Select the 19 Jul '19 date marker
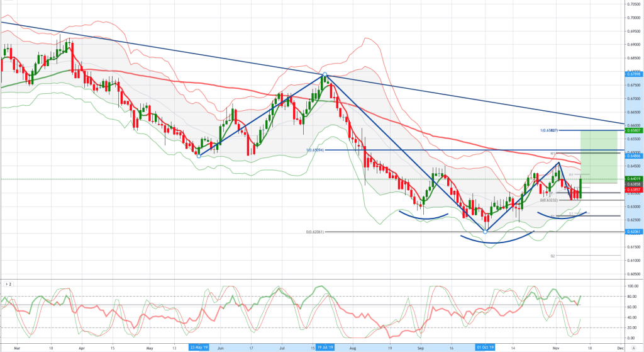The height and width of the screenshot is (352, 644). (x=325, y=347)
